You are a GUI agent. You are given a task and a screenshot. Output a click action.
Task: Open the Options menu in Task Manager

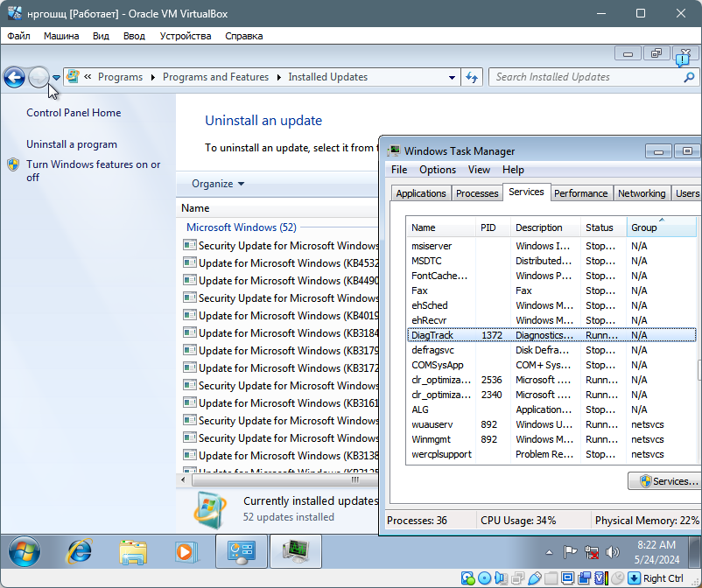click(437, 170)
